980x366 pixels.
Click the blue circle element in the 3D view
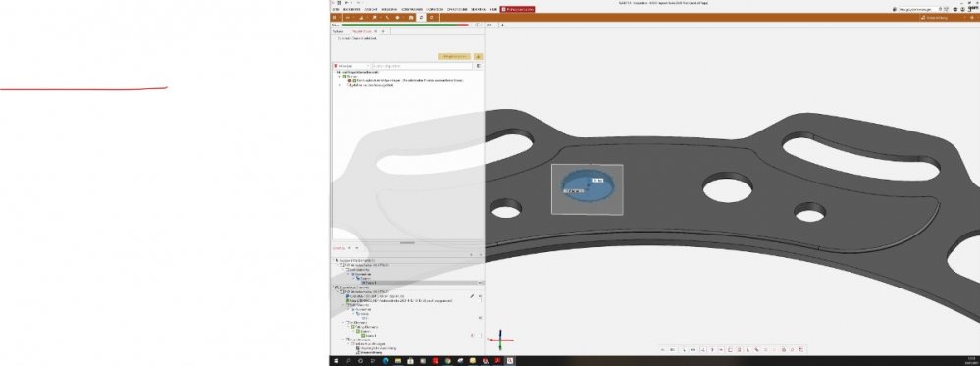588,186
